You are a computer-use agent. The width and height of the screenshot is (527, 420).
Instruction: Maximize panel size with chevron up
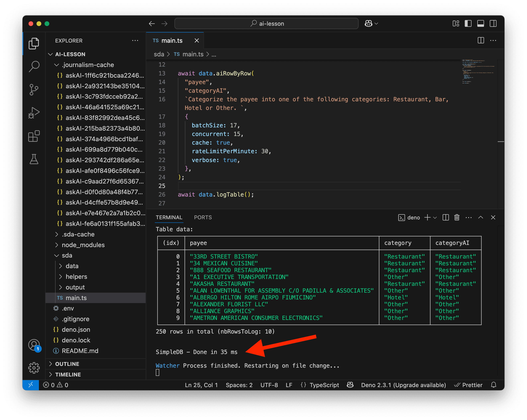pos(480,218)
